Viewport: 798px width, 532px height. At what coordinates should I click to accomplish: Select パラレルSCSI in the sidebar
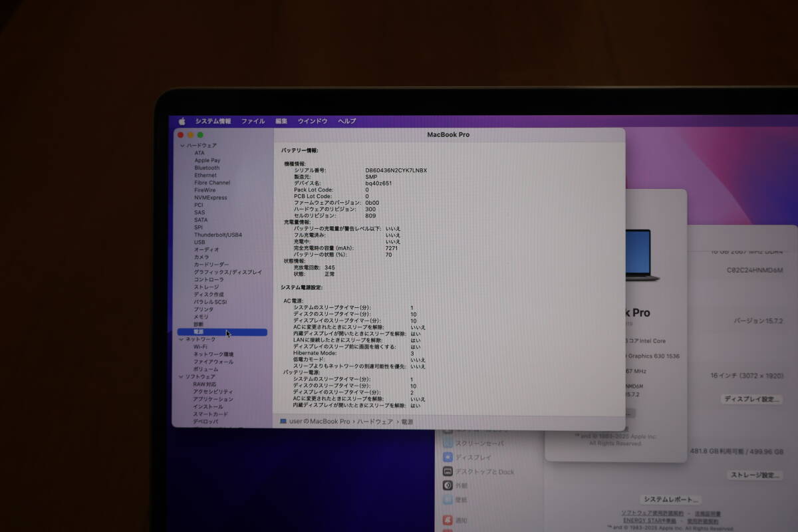210,302
